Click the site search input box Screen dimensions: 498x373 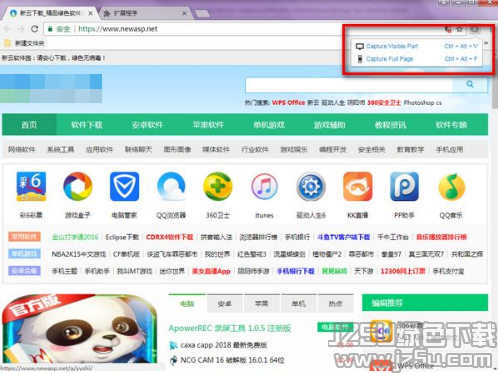pyautogui.click(x=349, y=85)
